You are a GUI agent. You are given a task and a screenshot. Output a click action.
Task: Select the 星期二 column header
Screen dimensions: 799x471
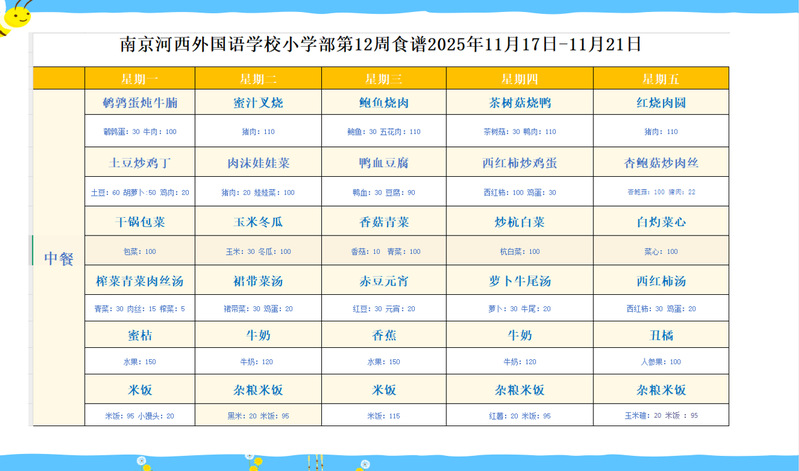click(x=258, y=78)
